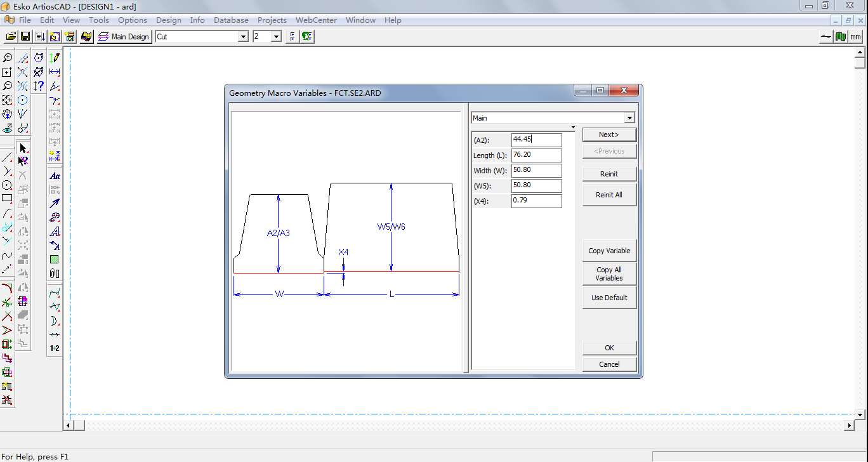The image size is (868, 462).
Task: Click the Main Design layer button
Action: (x=124, y=37)
